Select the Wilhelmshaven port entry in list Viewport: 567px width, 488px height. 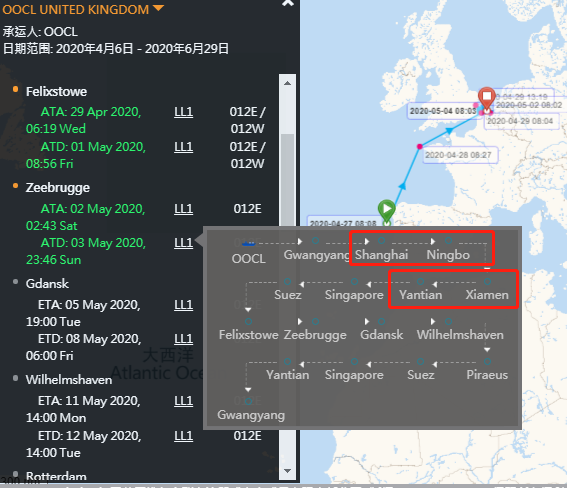click(69, 380)
